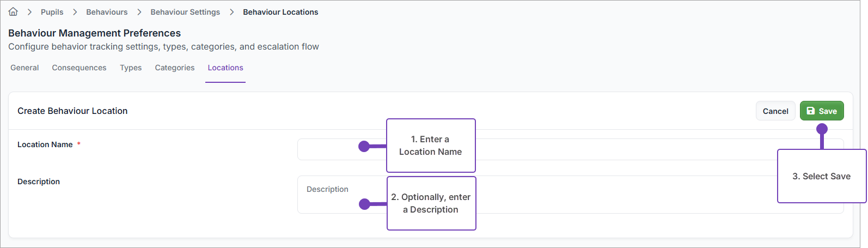Click the "2. Optionally, enter a Description" callout

pos(431,203)
